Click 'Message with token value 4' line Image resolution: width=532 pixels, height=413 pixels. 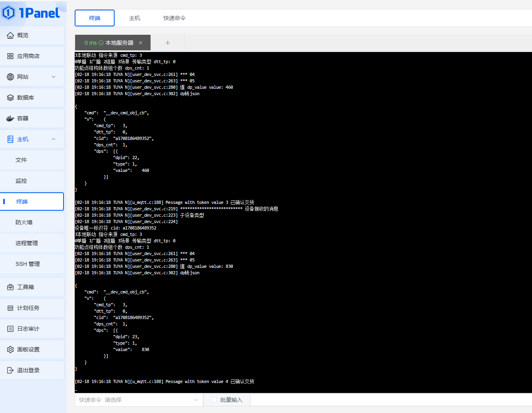(165, 381)
